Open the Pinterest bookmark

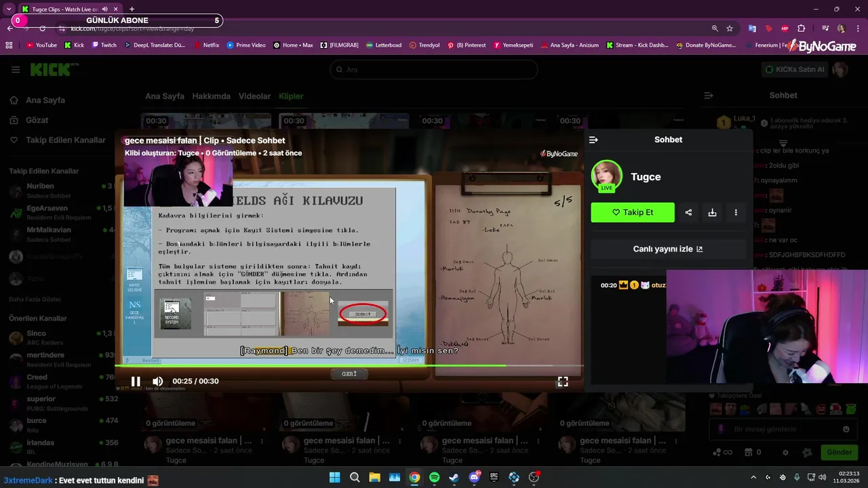[467, 45]
